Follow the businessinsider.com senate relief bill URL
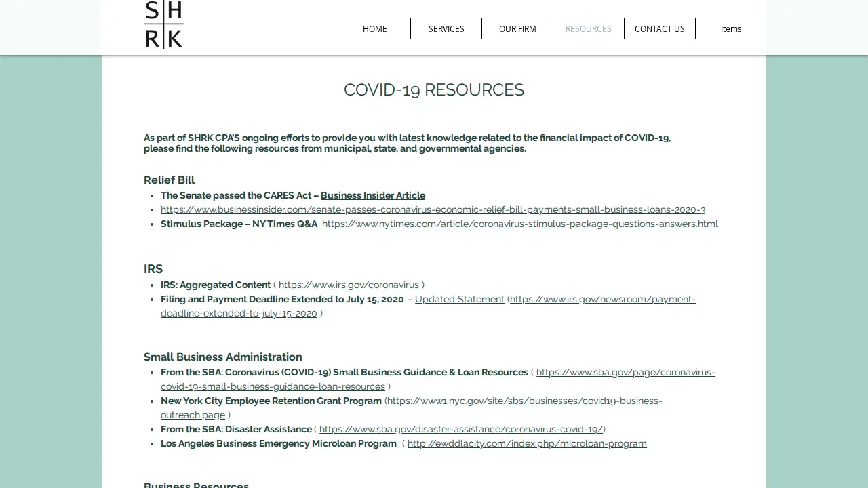Screen dimensions: 868x488 click(433, 209)
